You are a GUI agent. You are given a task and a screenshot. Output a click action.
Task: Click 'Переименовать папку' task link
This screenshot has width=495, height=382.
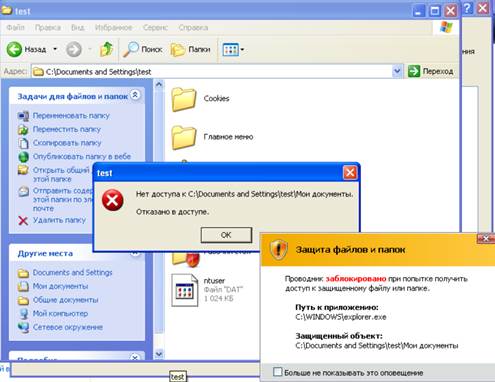[71, 116]
